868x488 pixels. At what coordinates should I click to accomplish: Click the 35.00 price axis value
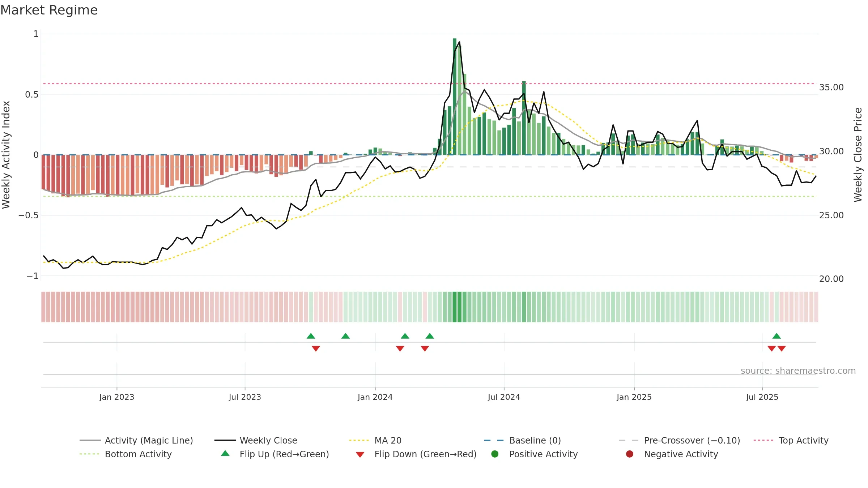[x=831, y=87]
